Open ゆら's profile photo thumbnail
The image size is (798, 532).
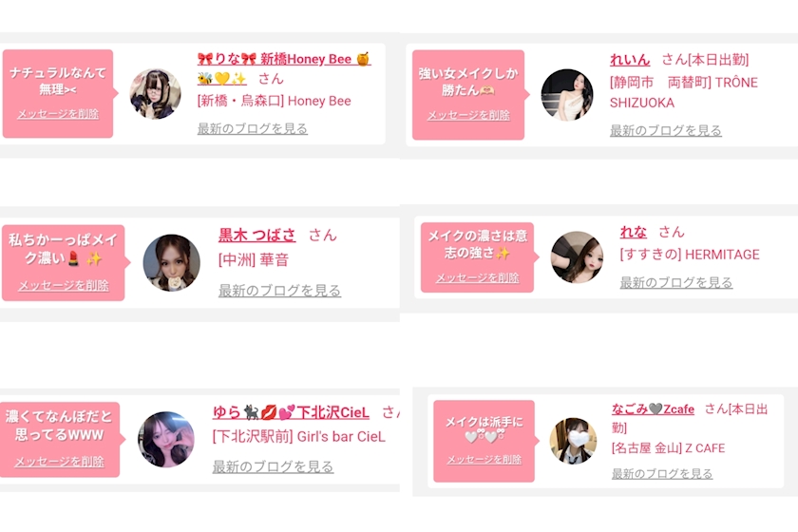pos(166,439)
